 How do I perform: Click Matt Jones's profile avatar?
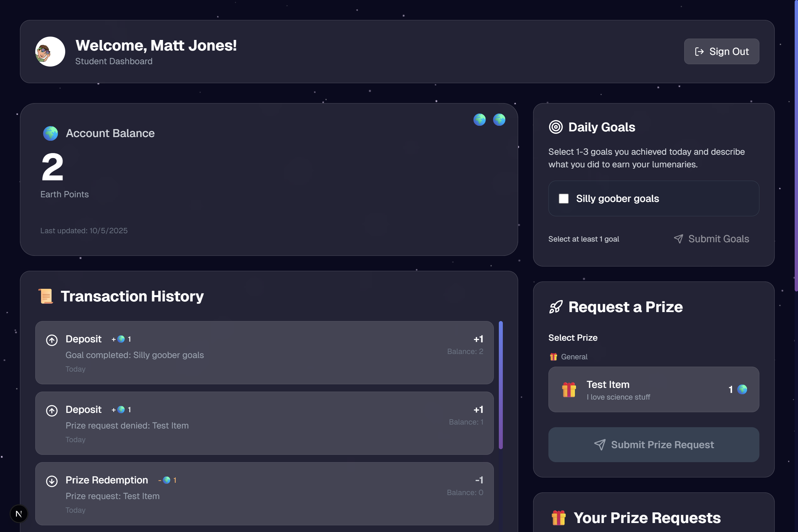(x=50, y=52)
